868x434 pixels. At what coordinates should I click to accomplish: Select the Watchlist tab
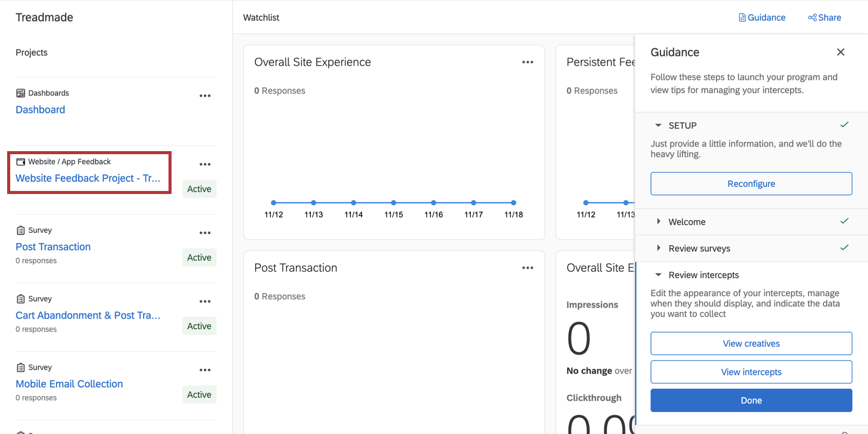261,17
